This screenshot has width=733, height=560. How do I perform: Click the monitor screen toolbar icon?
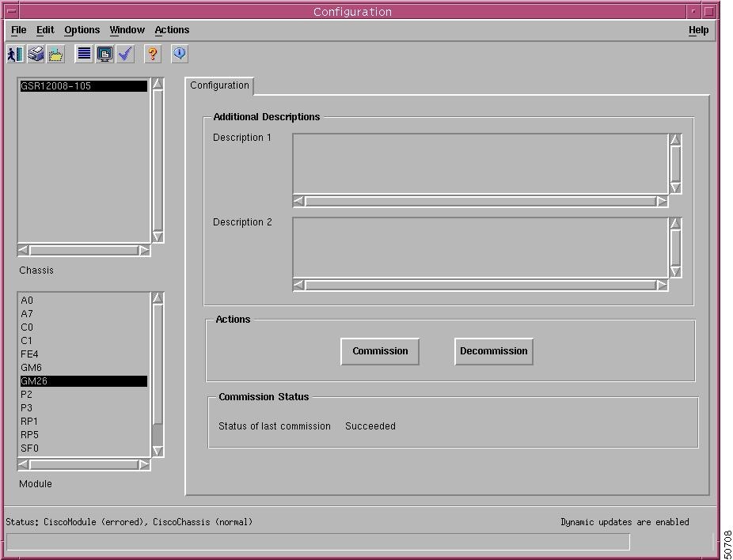click(104, 54)
